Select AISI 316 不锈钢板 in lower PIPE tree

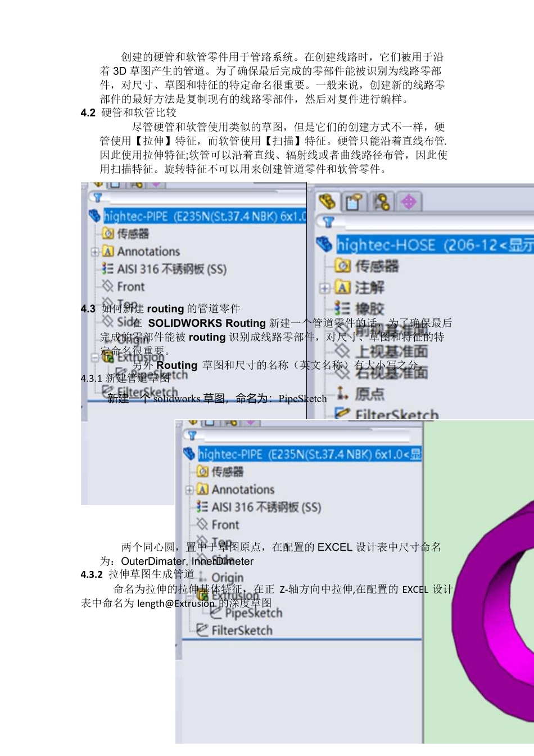(266, 507)
